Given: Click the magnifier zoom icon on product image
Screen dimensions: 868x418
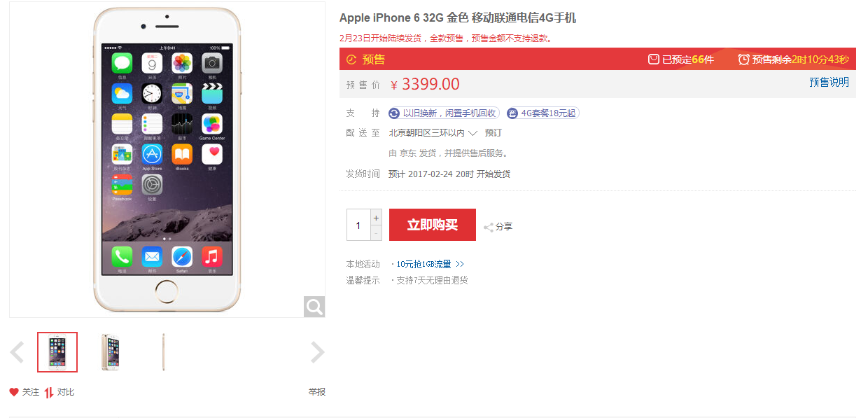Looking at the screenshot, I should 314,307.
